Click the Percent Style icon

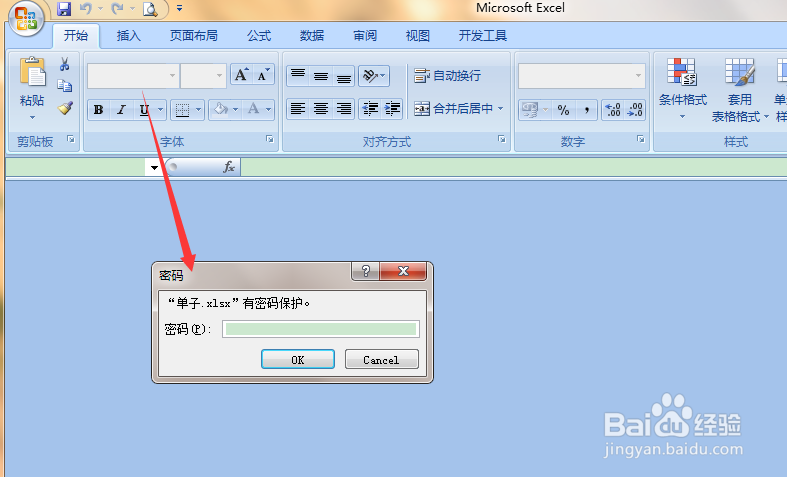pyautogui.click(x=564, y=109)
